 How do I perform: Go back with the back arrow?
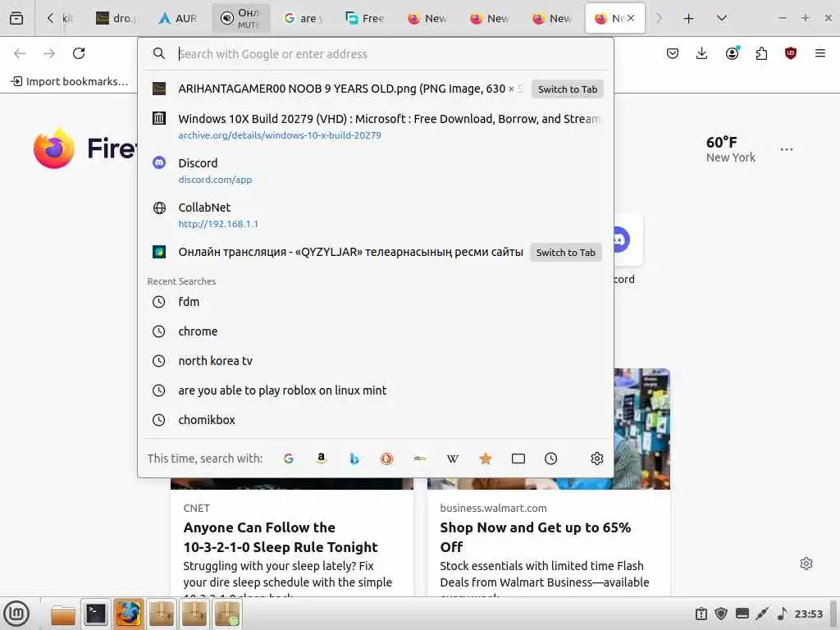[20, 53]
